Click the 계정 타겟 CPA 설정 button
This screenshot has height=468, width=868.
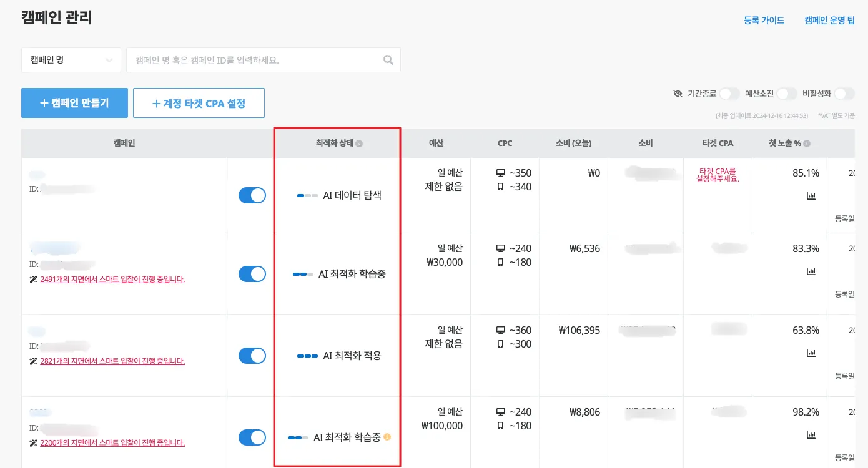click(199, 103)
